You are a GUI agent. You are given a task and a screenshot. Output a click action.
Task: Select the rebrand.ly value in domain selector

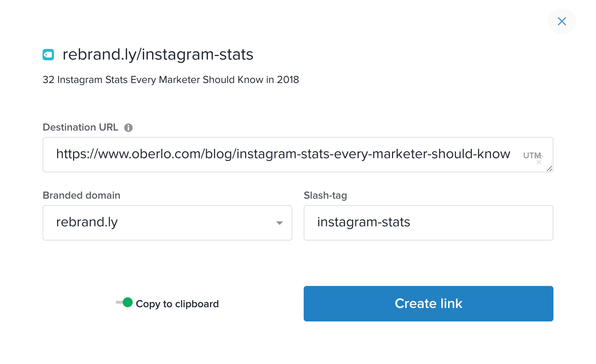[87, 222]
